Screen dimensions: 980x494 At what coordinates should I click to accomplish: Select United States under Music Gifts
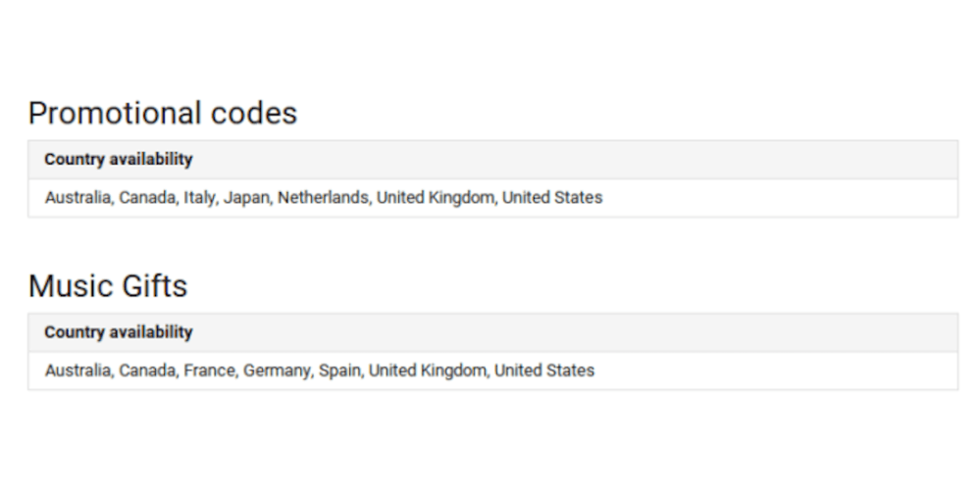[544, 371]
